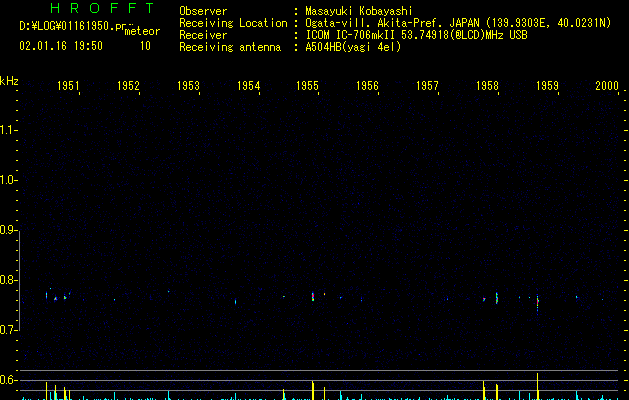Click time axis marker 1953

(x=188, y=85)
